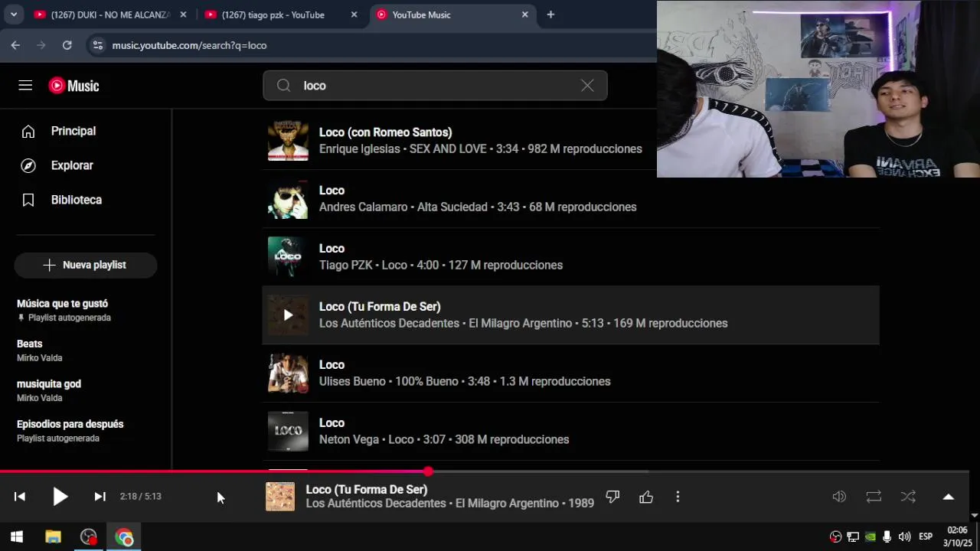Image resolution: width=980 pixels, height=551 pixels.
Task: Click the address bar URL
Action: pyautogui.click(x=189, y=45)
